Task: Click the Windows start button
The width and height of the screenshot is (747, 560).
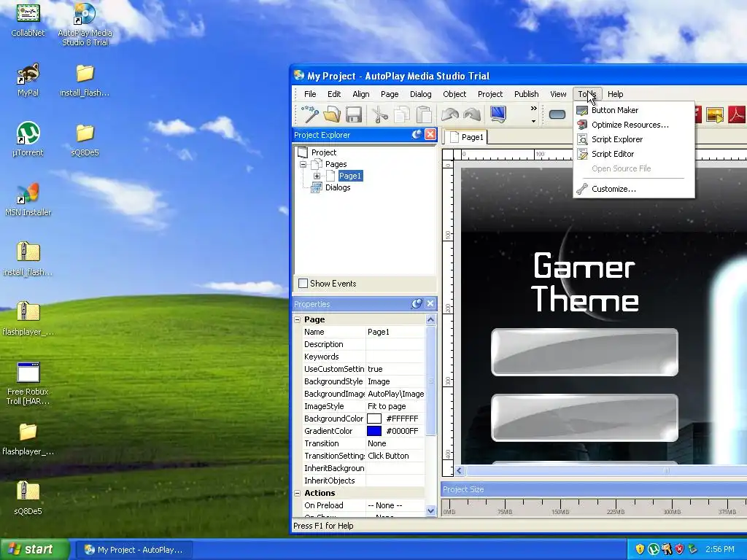Action: click(x=35, y=550)
